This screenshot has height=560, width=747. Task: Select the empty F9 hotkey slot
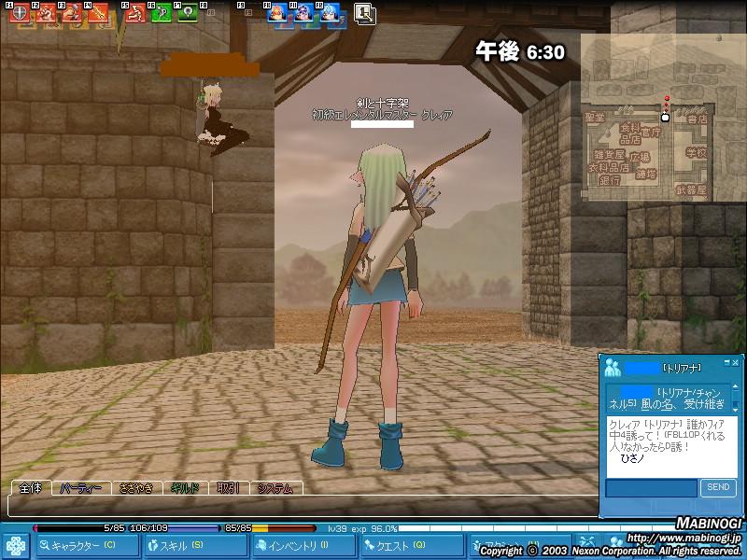(249, 13)
